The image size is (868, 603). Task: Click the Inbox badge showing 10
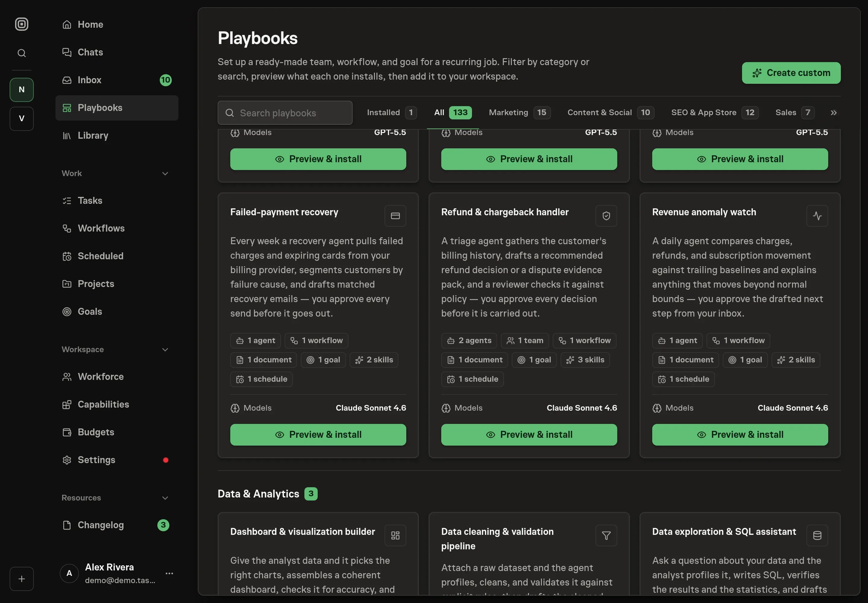tap(165, 80)
